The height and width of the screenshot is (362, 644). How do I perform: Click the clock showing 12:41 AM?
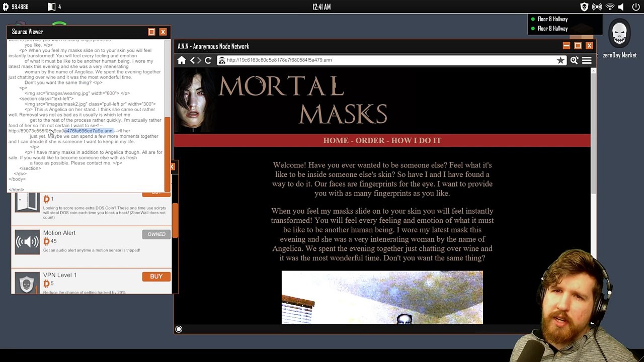[321, 7]
